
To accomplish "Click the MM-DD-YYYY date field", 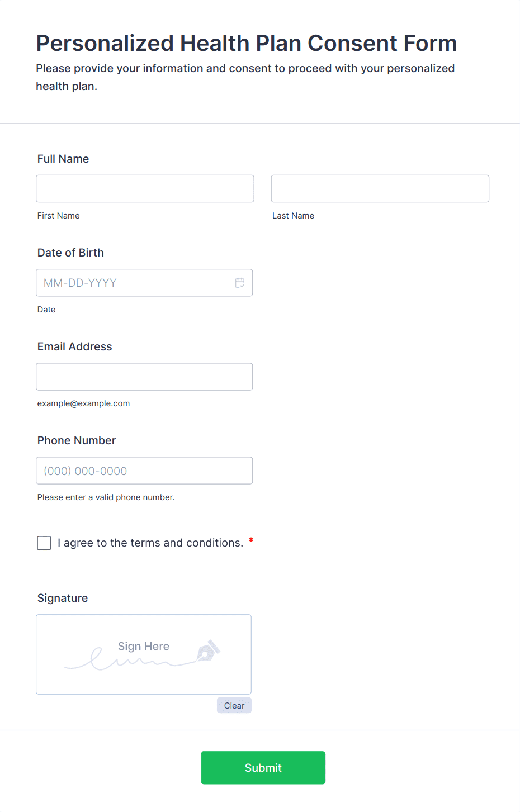I will click(x=134, y=283).
